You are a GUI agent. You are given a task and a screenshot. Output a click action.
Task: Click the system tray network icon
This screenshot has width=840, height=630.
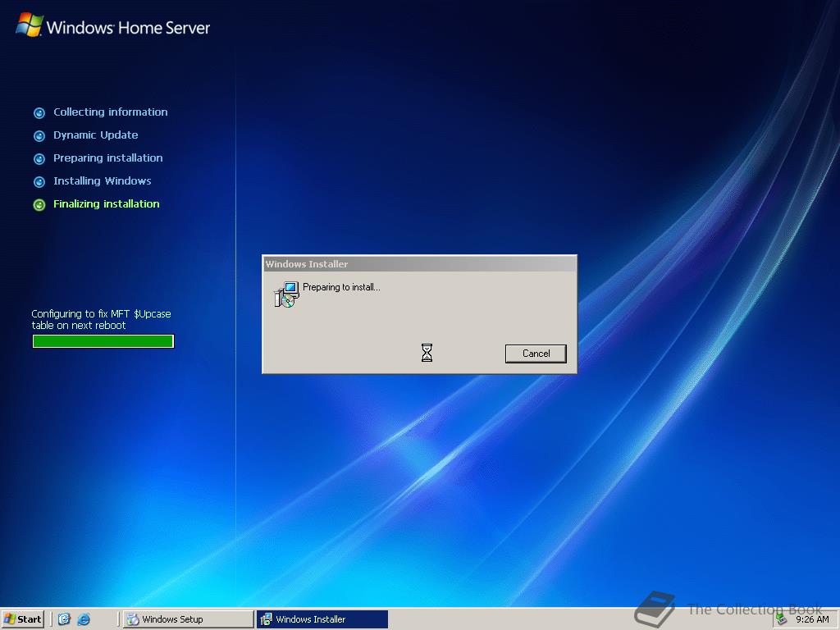coord(782,619)
